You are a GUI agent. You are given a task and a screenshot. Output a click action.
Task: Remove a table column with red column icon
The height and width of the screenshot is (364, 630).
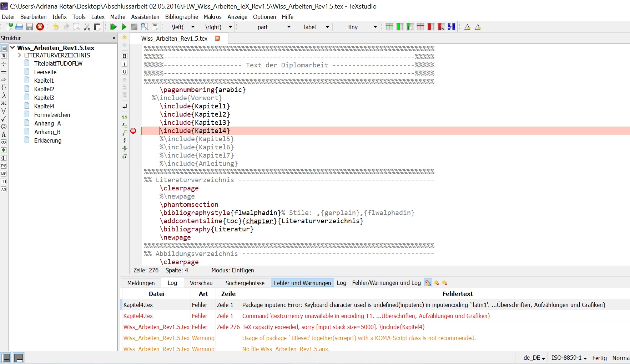click(431, 27)
